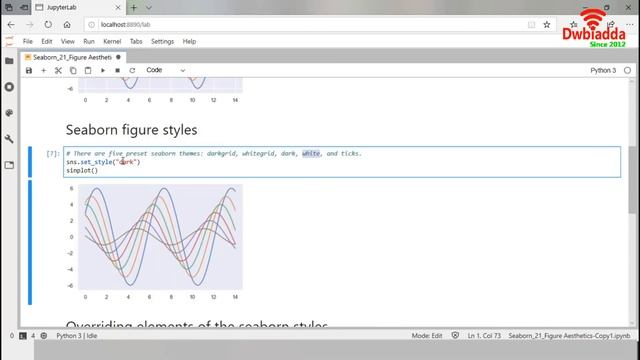This screenshot has width=640, height=360.
Task: Open the Run menu
Action: tap(89, 41)
